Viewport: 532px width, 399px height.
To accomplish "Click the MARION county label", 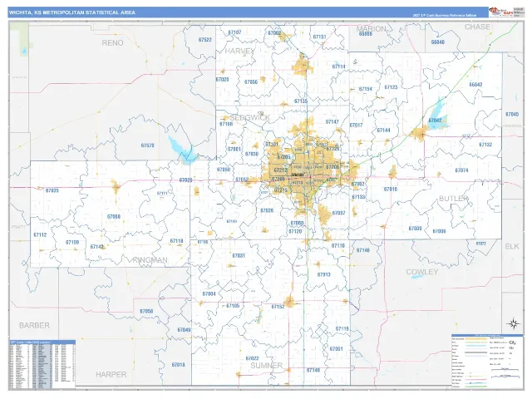I will click(x=372, y=29).
